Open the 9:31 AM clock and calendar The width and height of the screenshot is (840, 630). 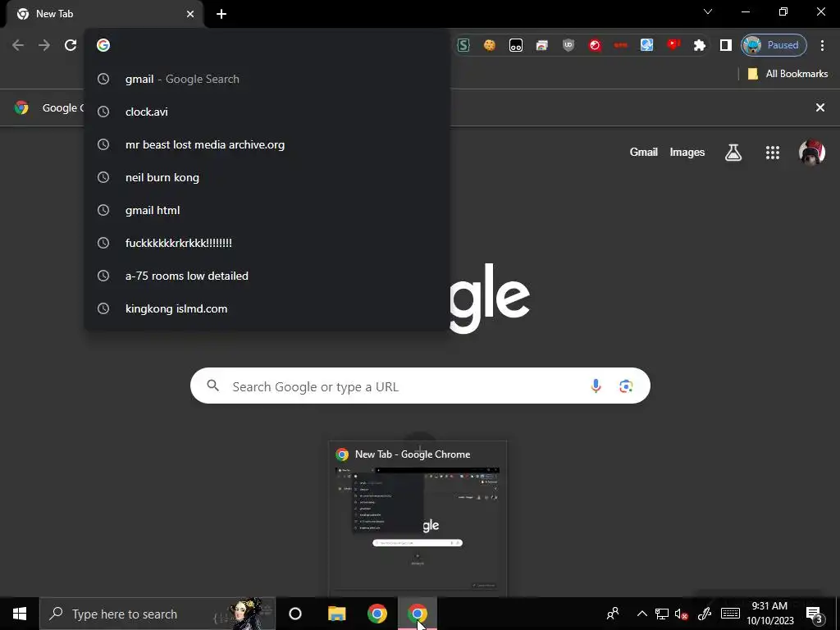click(x=769, y=614)
